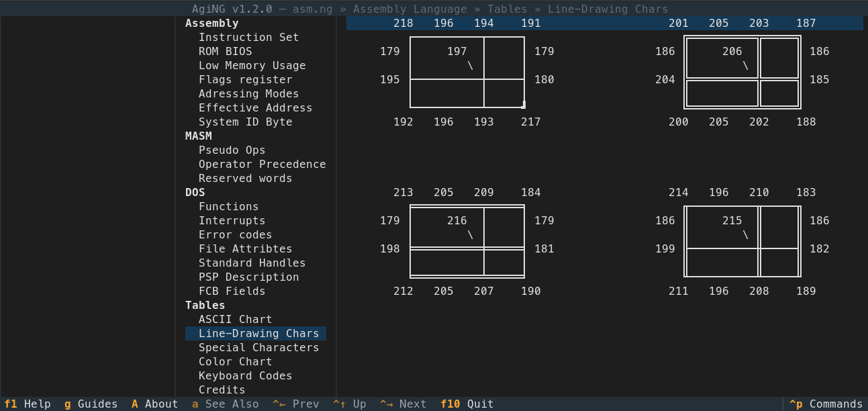The image size is (868, 411).
Task: Click the Assembly section header
Action: 212,24
